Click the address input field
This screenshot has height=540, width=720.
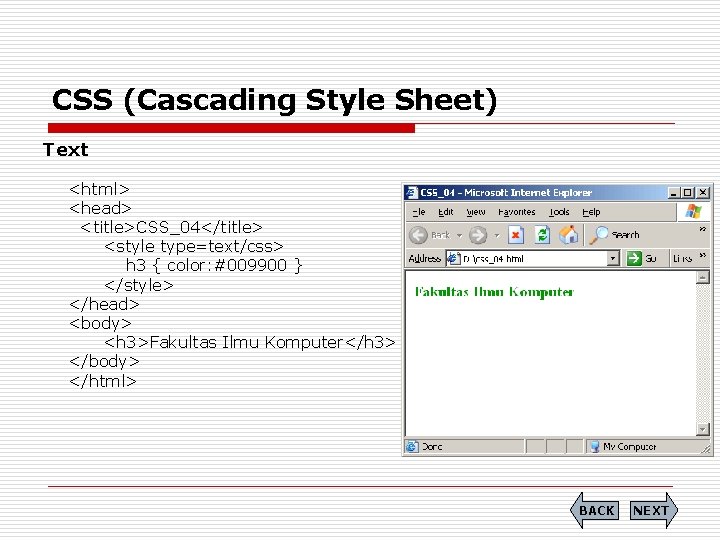(533, 259)
